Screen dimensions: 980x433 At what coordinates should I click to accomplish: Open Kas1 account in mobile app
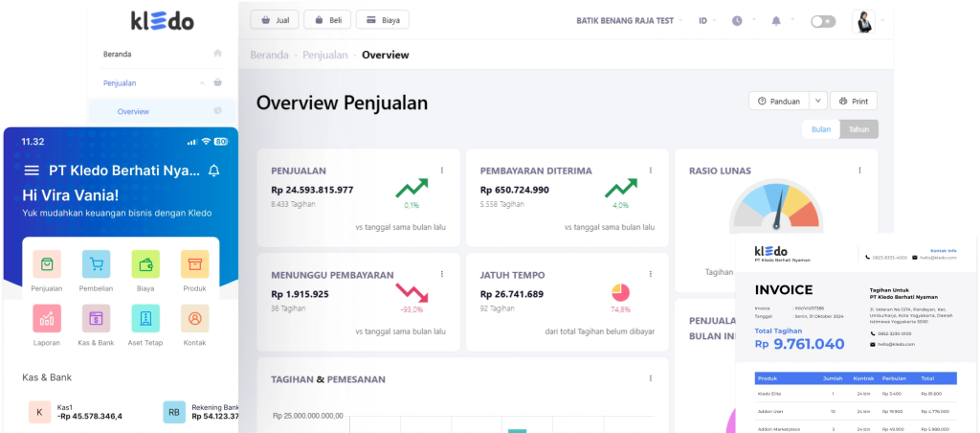click(77, 412)
